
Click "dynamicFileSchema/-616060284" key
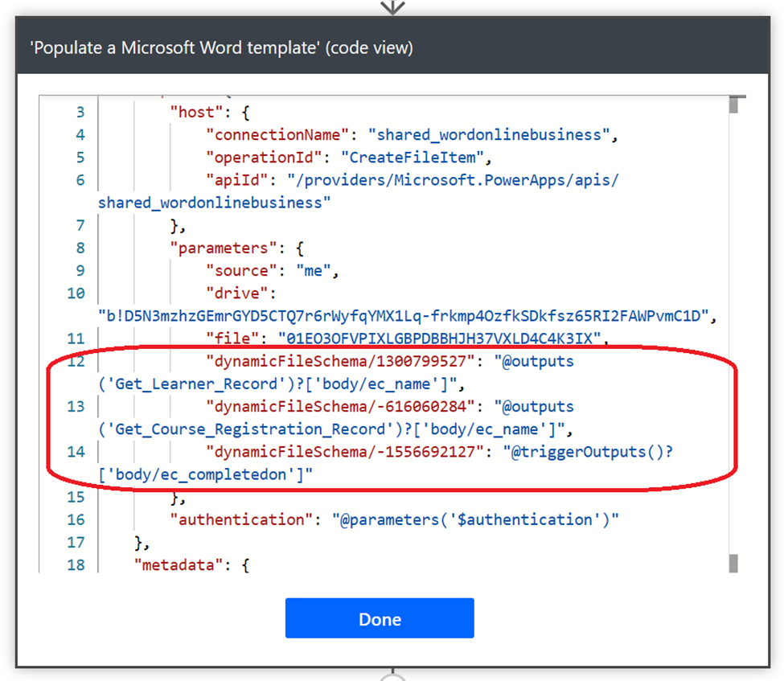pyautogui.click(x=340, y=407)
